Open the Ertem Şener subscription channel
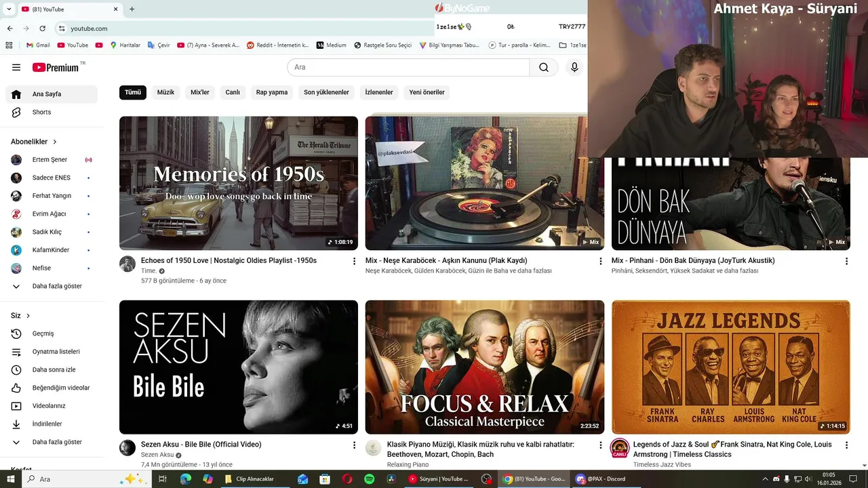The height and width of the screenshot is (488, 868). click(x=52, y=160)
